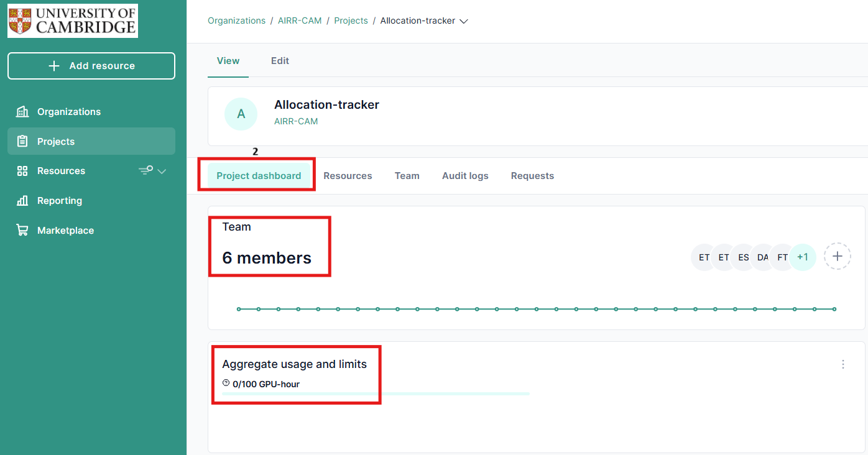This screenshot has width=868, height=455.
Task: Follow the AIRR-CAM breadcrumb link
Action: [300, 21]
